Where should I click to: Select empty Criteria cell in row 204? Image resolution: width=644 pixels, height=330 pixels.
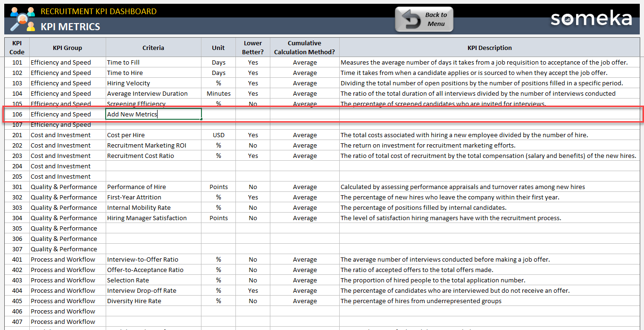153,166
